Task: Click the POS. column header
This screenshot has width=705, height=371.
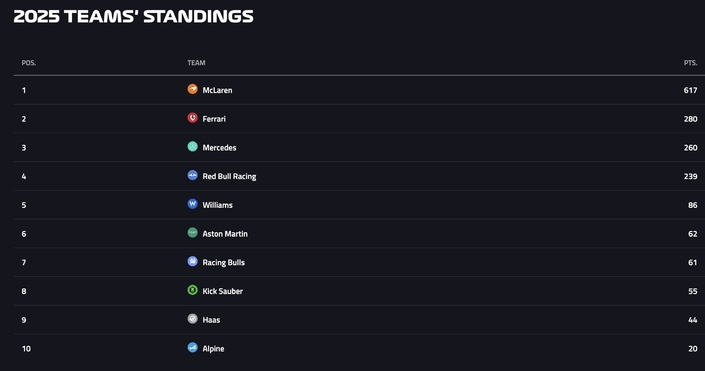Action: (x=29, y=63)
